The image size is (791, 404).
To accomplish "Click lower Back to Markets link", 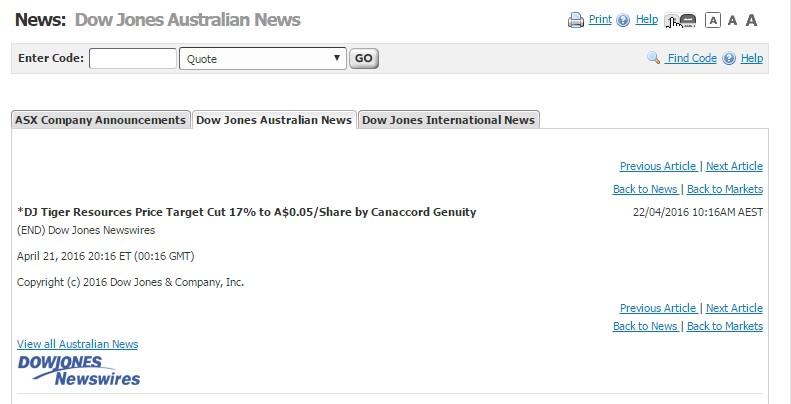I will click(725, 326).
